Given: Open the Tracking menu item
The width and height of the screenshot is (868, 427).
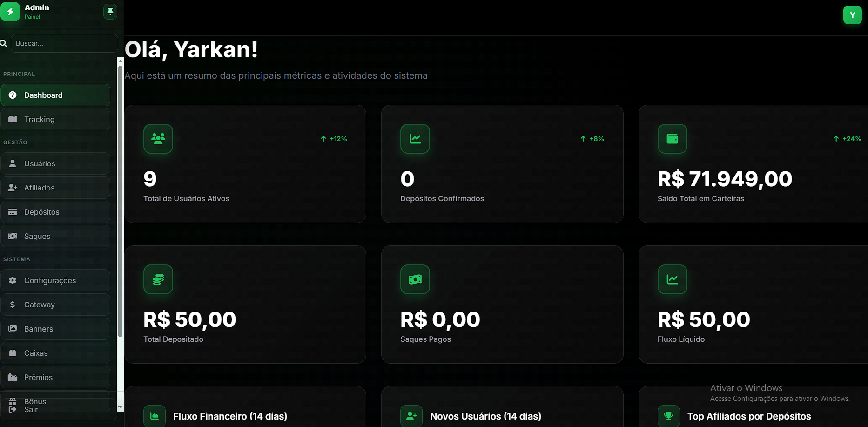Looking at the screenshot, I should 55,119.
